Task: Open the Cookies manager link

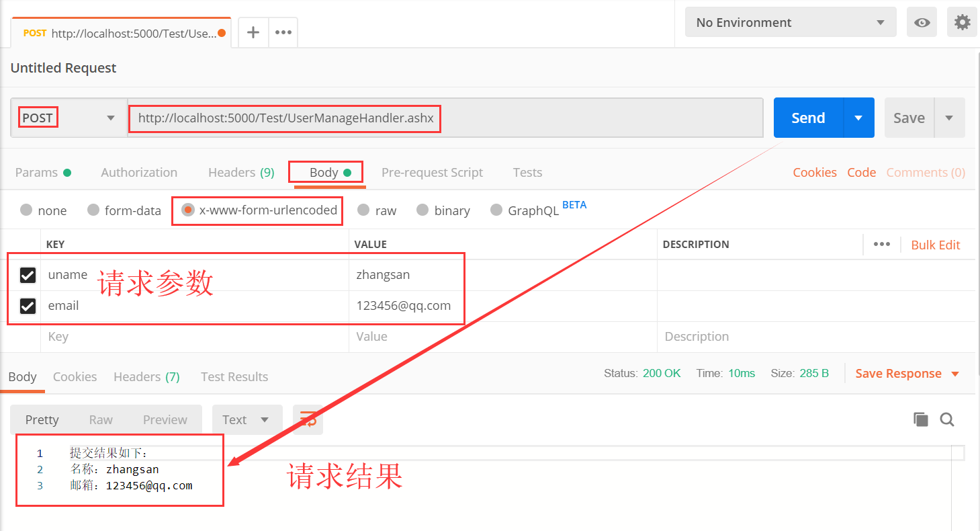Action: [x=814, y=172]
